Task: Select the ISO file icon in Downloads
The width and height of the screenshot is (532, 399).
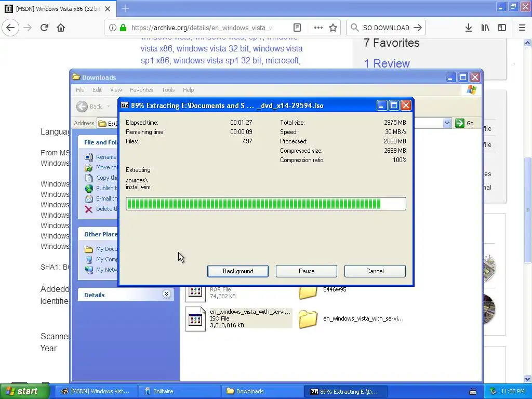Action: click(195, 319)
